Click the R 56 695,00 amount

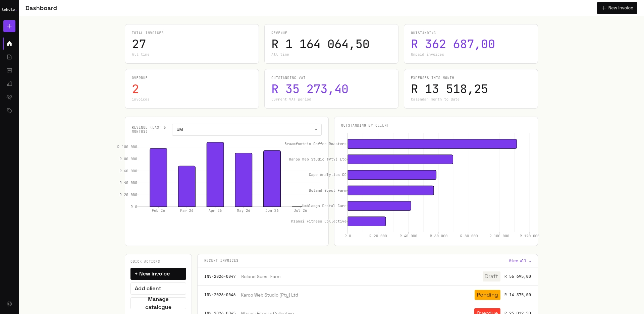tap(518, 276)
